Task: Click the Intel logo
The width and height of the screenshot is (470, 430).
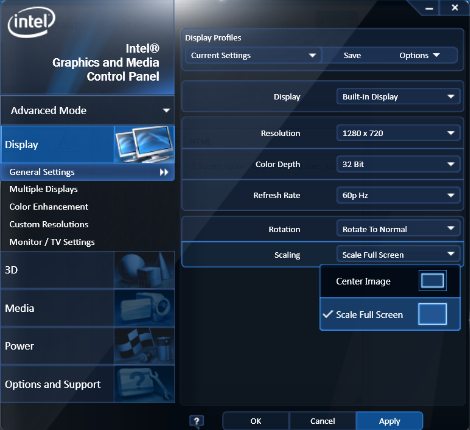Action: (31, 22)
